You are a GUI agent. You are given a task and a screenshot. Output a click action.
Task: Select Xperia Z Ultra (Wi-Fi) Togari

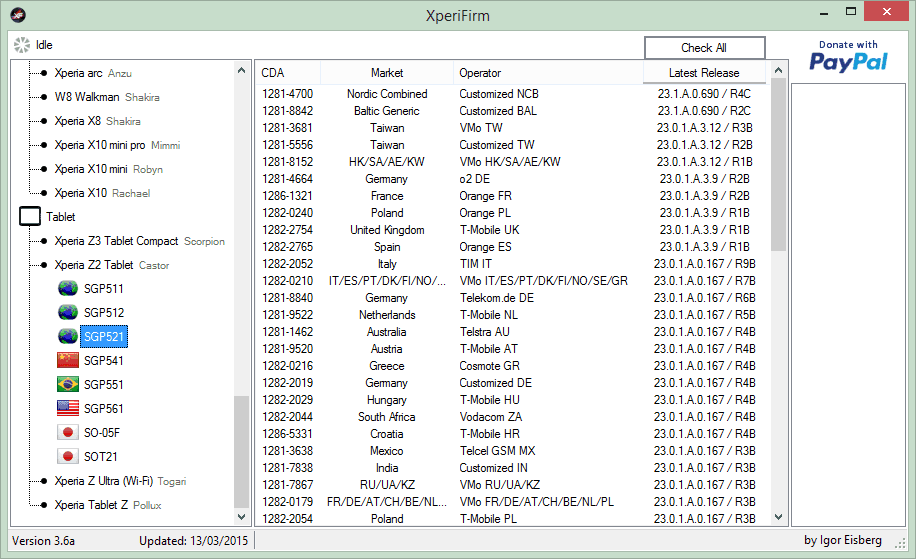pyautogui.click(x=120, y=481)
